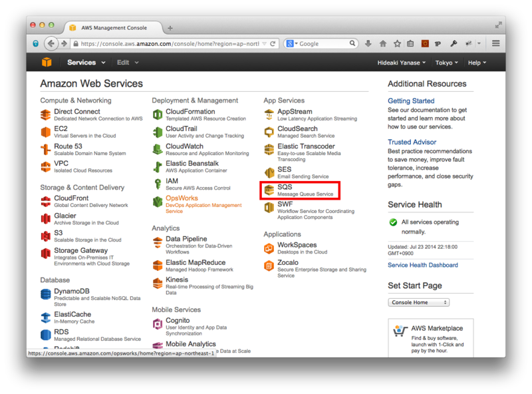Click the Cognito purple icon
The width and height of the screenshot is (532, 394).
click(158, 323)
